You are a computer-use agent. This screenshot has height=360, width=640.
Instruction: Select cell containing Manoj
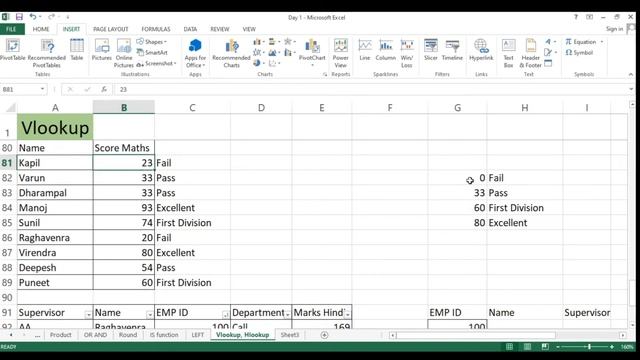55,208
